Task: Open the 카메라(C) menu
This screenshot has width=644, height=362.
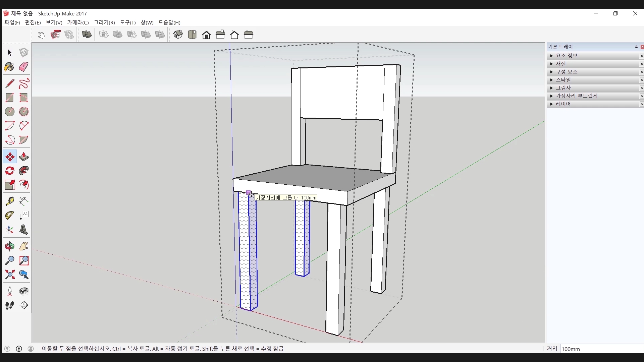Action: (77, 22)
